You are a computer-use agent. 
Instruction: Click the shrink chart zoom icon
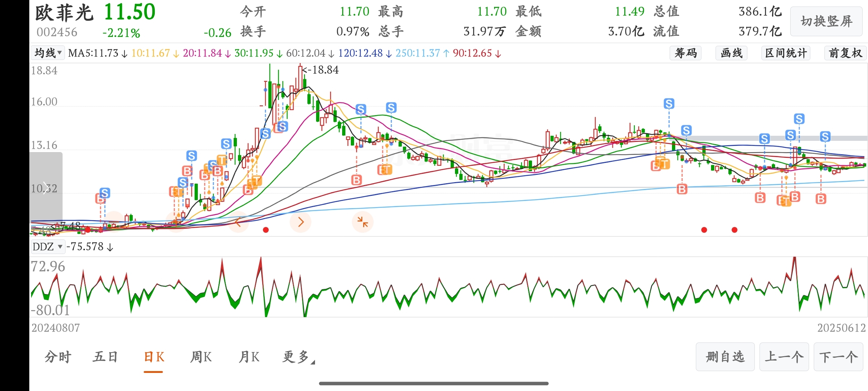362,222
